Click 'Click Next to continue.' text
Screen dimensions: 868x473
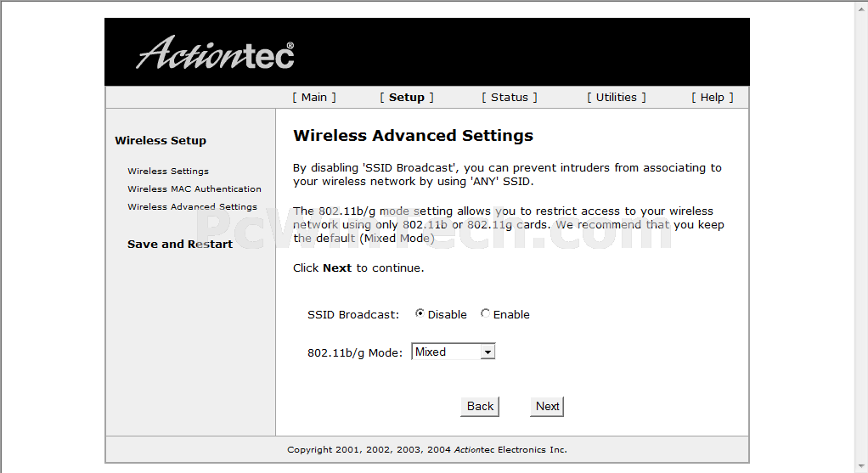coord(358,268)
